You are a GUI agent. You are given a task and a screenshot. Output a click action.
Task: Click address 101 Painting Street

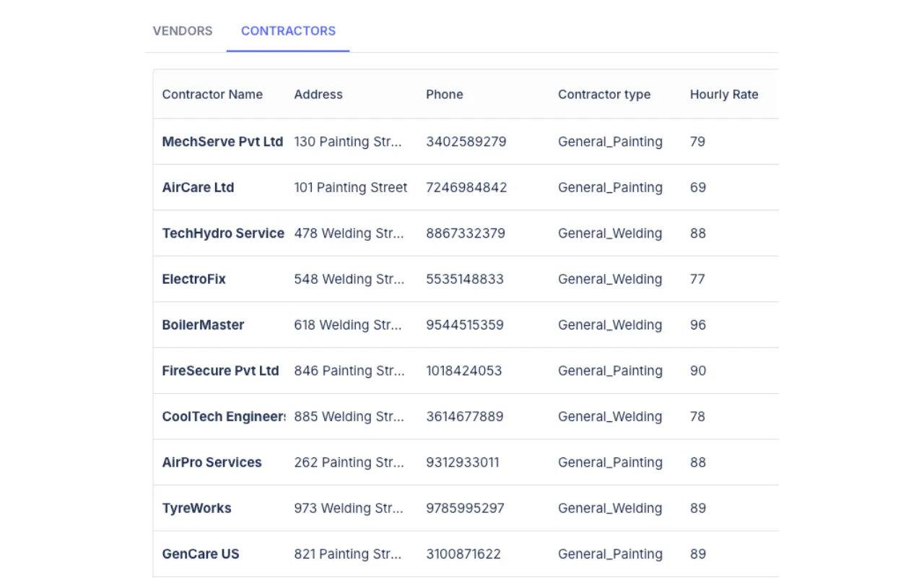tap(351, 187)
